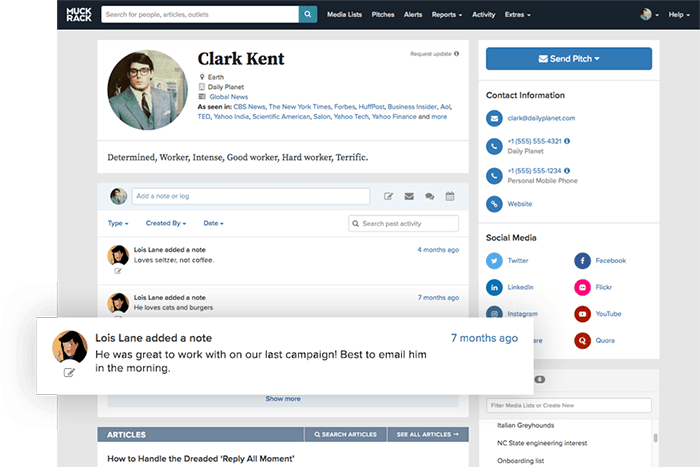Click the YouTube text link
700x467 pixels.
(x=608, y=314)
